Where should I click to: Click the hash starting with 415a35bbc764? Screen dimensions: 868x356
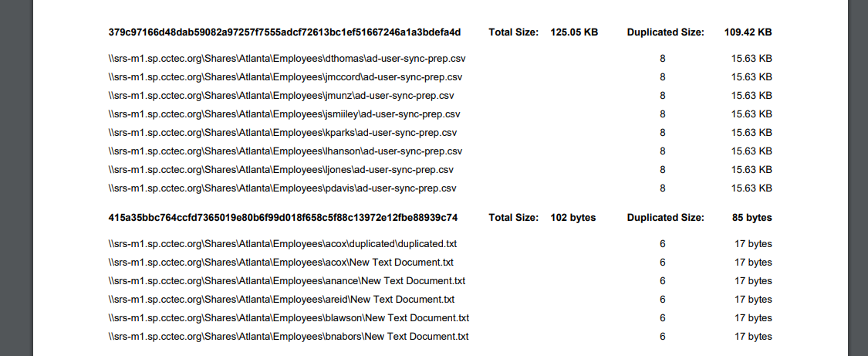[x=282, y=218]
